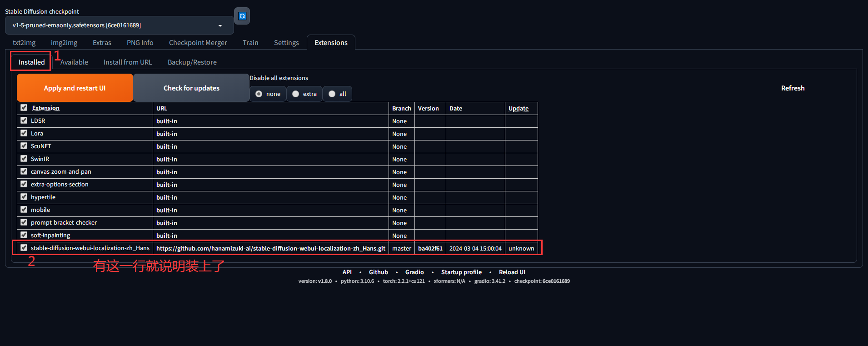Click the 'gradio: 3.41.2' footer text
Screen dimensions: 868x346
pyautogui.click(x=490, y=281)
